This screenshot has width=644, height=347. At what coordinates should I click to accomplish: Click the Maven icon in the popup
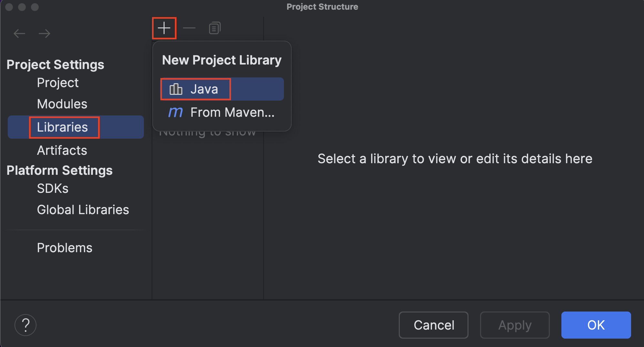pos(175,112)
